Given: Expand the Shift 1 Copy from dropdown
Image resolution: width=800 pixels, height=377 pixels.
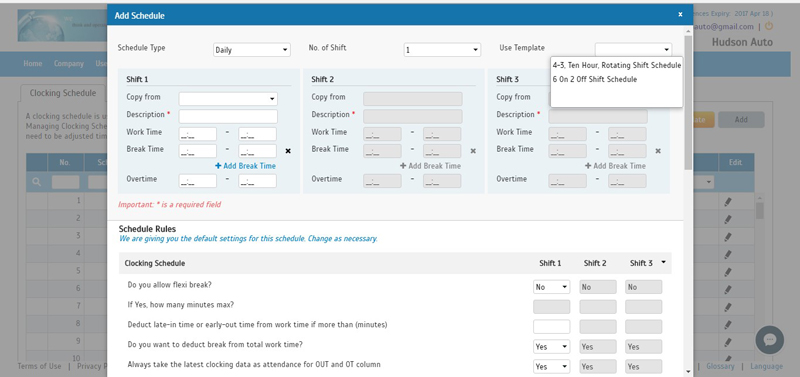Looking at the screenshot, I should click(x=228, y=99).
